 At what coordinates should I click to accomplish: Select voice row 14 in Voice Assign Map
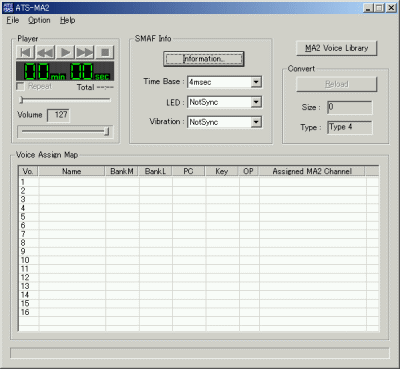click(199, 295)
